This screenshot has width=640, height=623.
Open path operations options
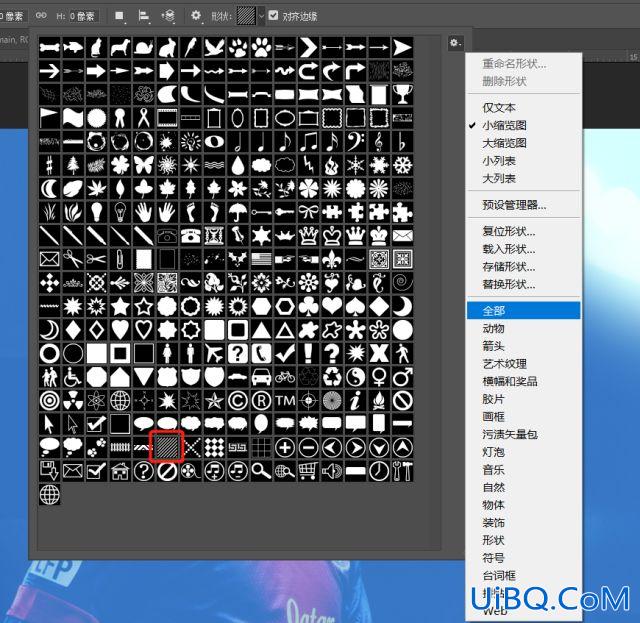tap(119, 16)
